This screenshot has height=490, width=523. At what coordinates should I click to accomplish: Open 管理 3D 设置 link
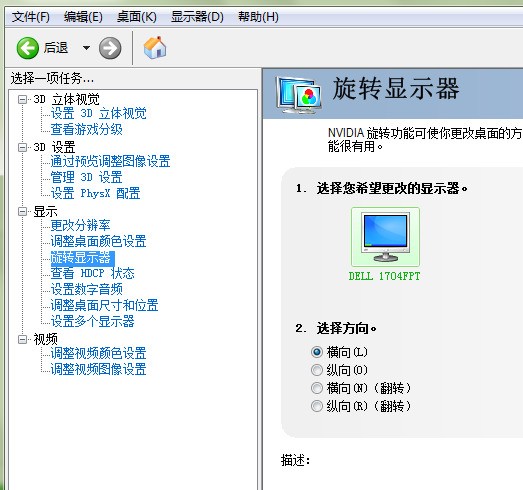(x=86, y=177)
